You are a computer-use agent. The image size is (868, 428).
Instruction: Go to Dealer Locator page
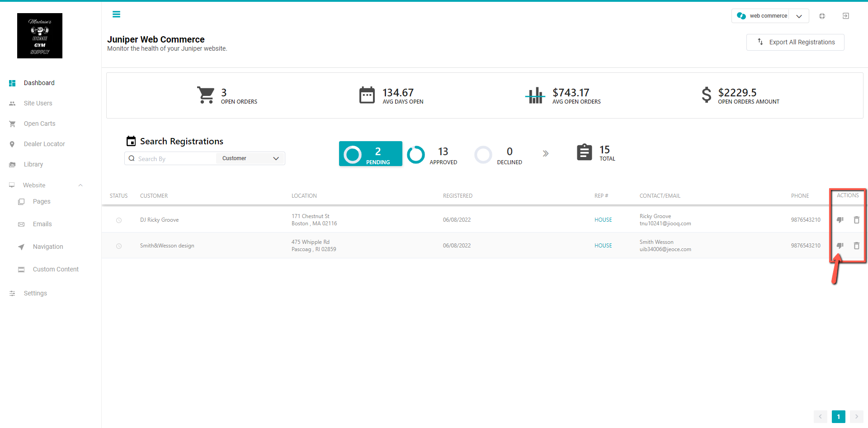(x=44, y=144)
